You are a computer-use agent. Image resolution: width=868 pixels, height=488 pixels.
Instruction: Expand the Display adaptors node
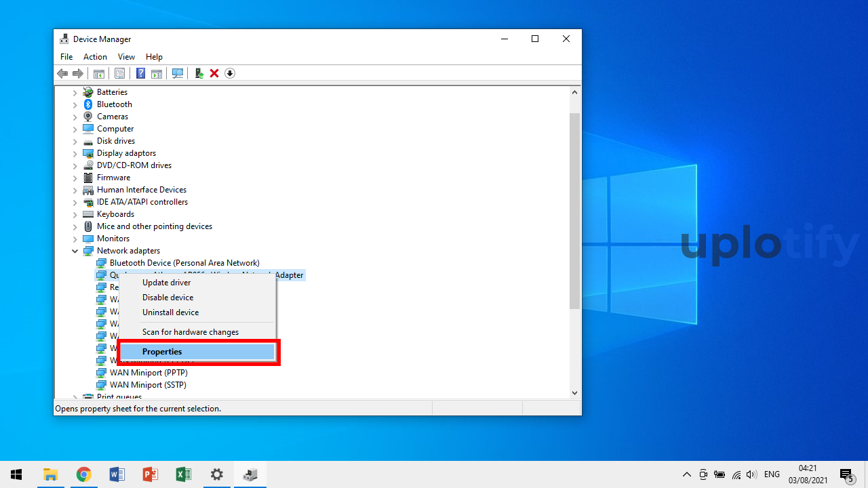(75, 153)
